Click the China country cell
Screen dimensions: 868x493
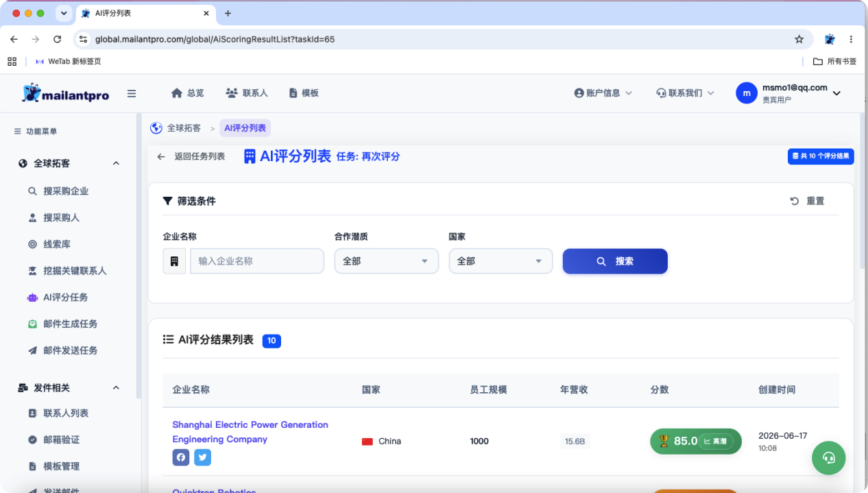[x=381, y=441]
